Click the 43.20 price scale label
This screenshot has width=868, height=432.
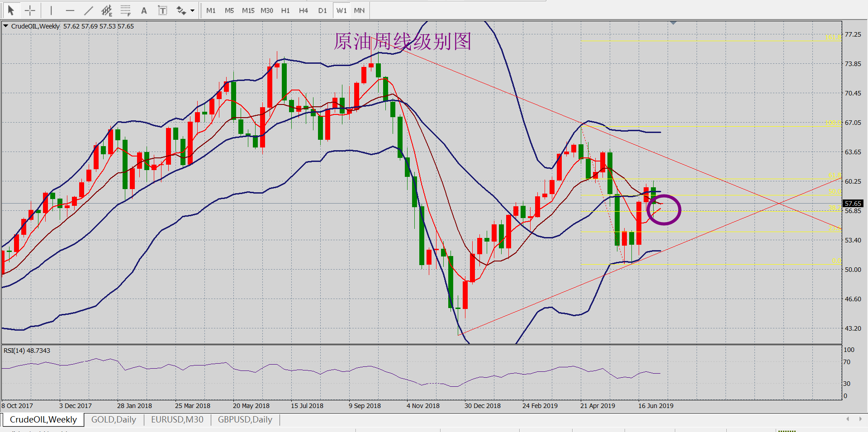pos(853,328)
